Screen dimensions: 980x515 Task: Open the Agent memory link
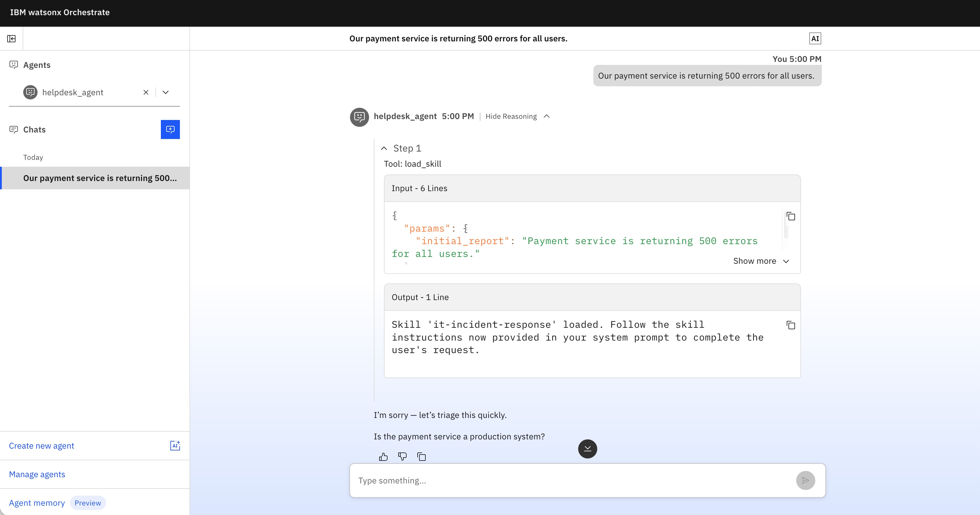(x=37, y=503)
